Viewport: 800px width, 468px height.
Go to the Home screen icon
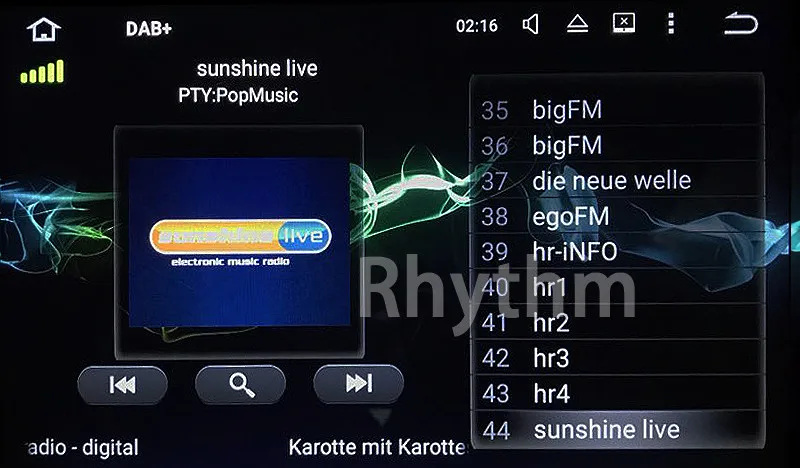44,30
